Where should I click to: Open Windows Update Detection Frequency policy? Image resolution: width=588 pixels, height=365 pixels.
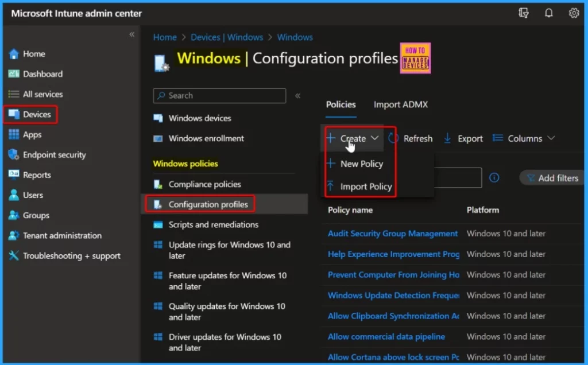393,296
